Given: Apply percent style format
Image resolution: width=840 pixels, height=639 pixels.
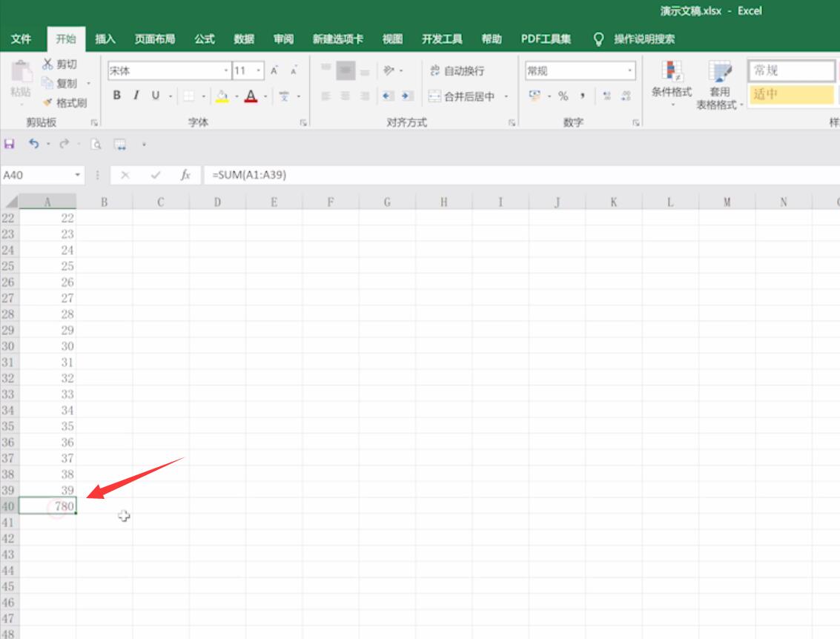Looking at the screenshot, I should [x=563, y=96].
